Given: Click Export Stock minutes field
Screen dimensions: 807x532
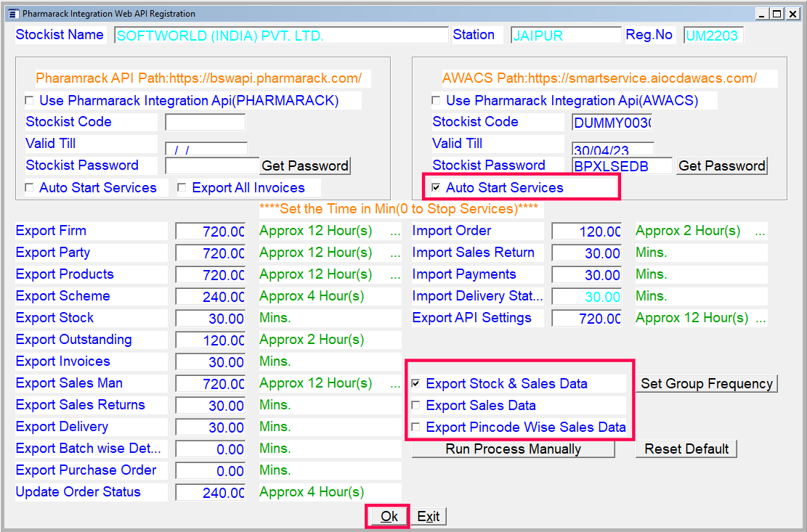Looking at the screenshot, I should click(x=211, y=318).
